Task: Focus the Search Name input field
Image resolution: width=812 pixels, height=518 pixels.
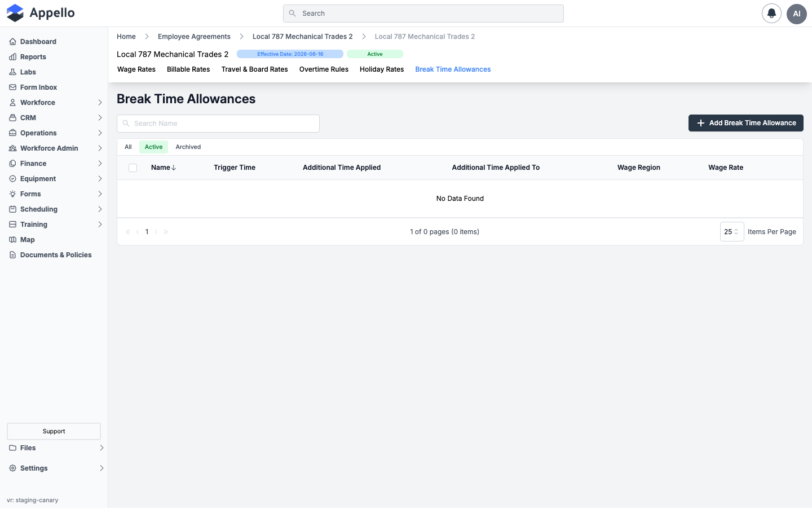Action: tap(218, 124)
